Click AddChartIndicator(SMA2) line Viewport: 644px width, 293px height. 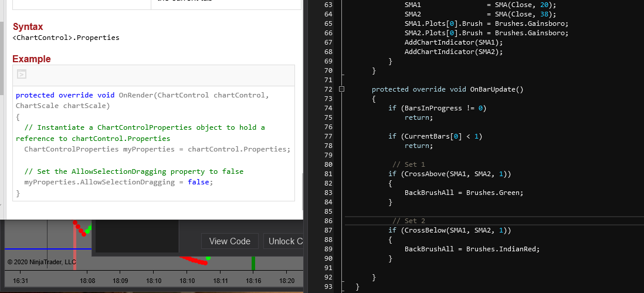453,52
